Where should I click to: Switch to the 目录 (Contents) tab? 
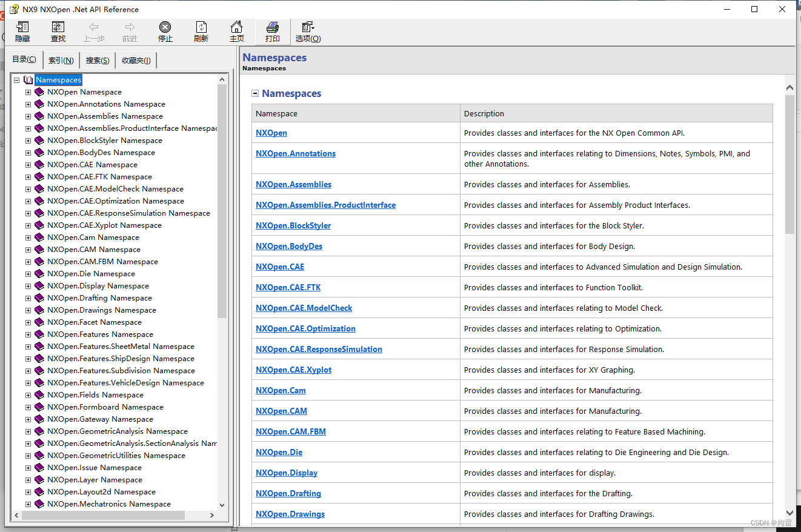coord(24,59)
